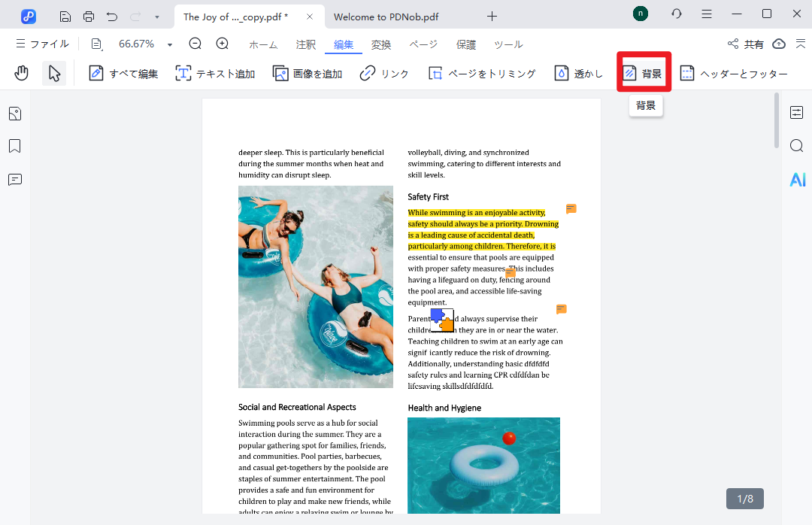
Task: Open the ファイル menu
Action: pyautogui.click(x=42, y=44)
